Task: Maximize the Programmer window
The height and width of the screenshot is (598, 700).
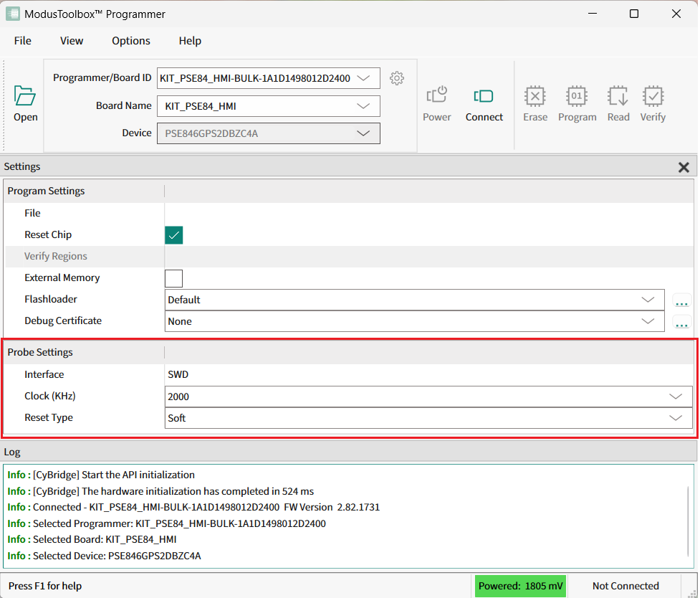Action: (634, 14)
